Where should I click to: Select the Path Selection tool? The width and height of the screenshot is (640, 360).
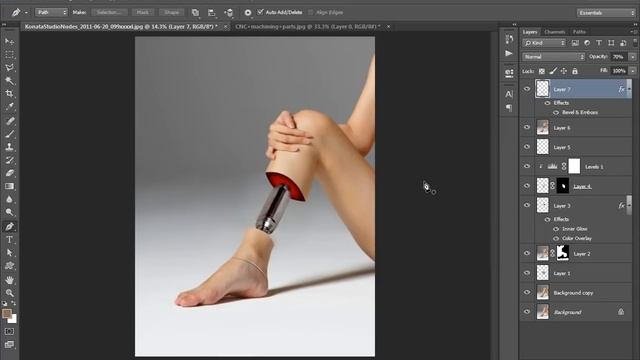tap(9, 253)
